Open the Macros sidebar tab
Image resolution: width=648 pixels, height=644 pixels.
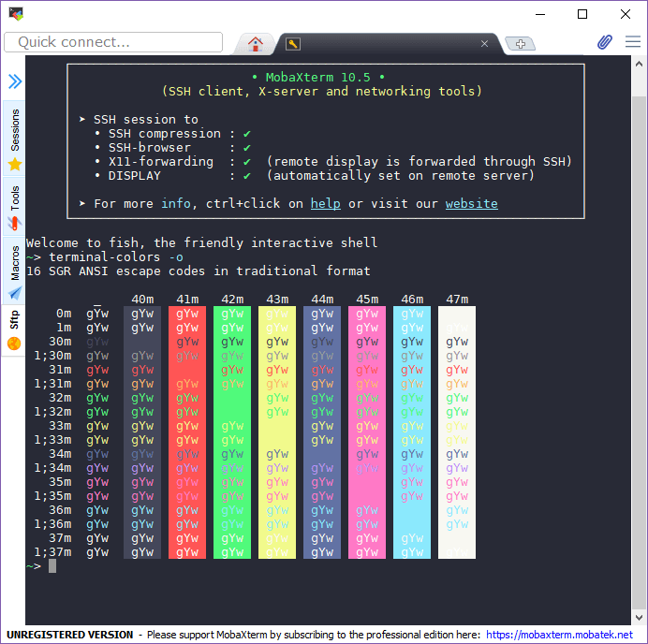point(15,271)
